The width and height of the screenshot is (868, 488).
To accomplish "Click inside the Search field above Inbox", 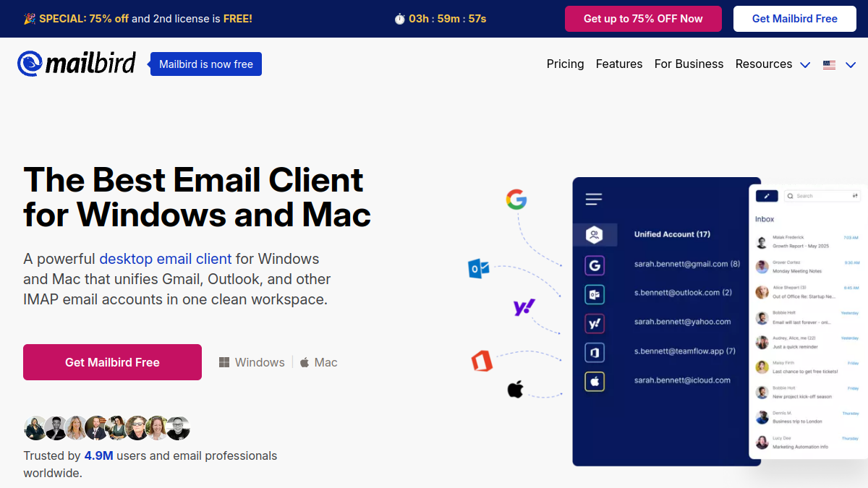I will pyautogui.click(x=822, y=196).
